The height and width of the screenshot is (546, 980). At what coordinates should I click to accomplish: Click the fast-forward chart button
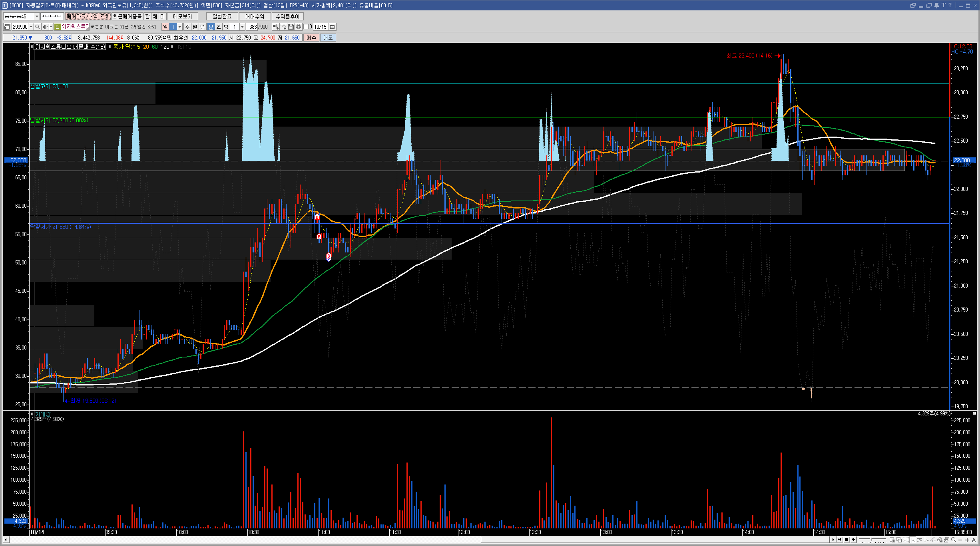(x=853, y=540)
